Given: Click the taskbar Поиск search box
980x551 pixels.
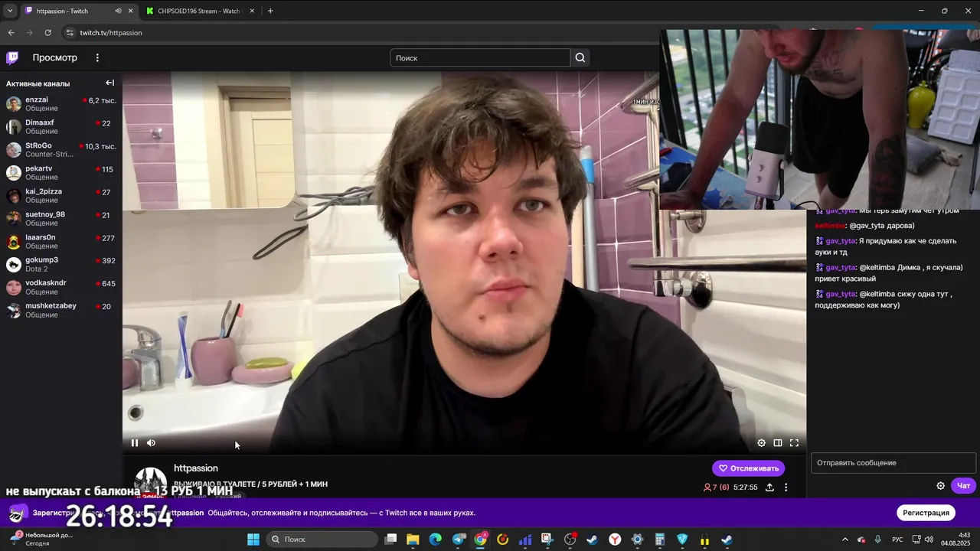Looking at the screenshot, I should 322,540.
